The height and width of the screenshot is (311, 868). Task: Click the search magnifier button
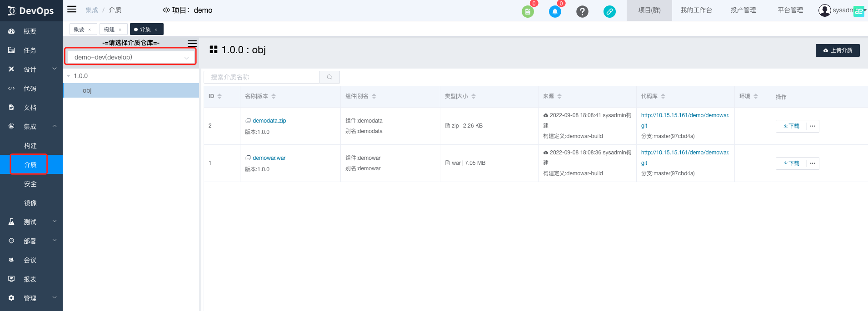click(x=329, y=77)
